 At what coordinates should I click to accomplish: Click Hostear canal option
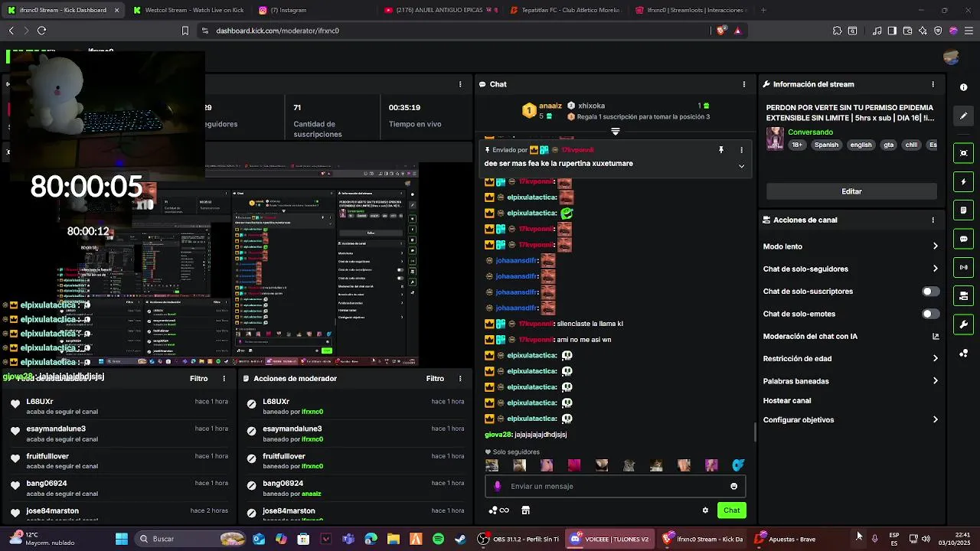(x=786, y=400)
